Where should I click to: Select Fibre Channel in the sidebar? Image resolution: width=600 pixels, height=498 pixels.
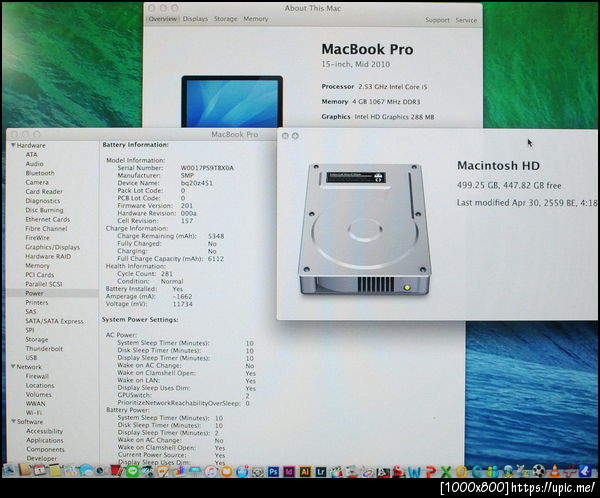click(46, 229)
